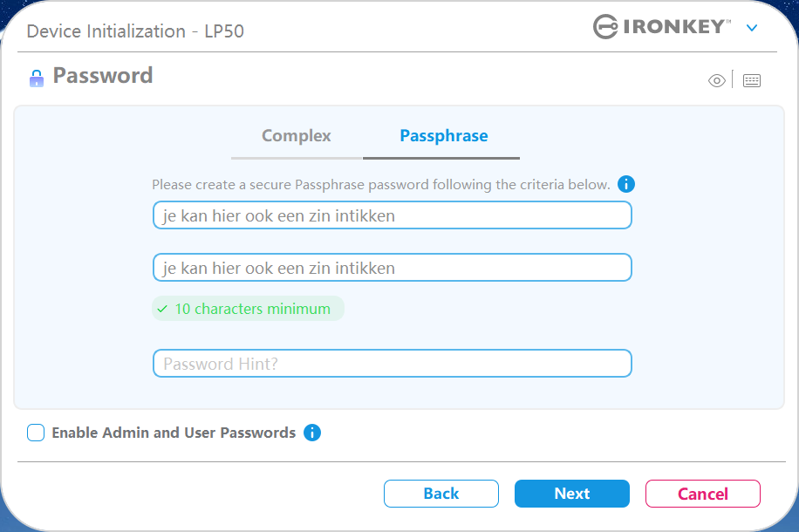Click the padlock icon beside the Password heading
The image size is (799, 532).
click(36, 78)
